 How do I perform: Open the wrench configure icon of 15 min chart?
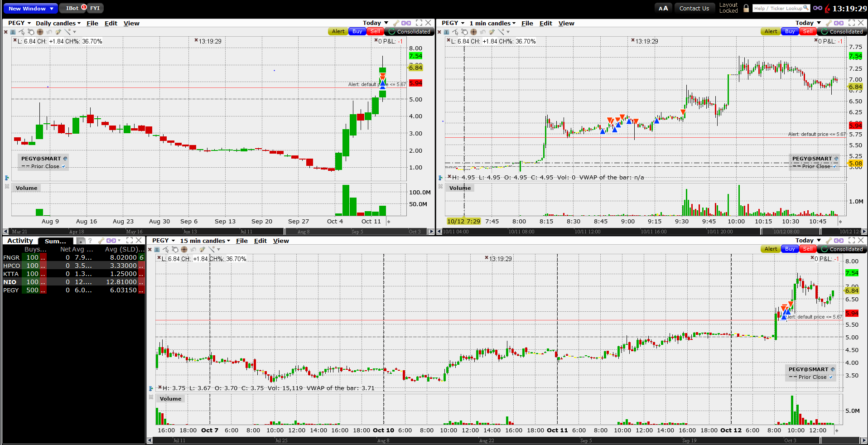pyautogui.click(x=829, y=241)
